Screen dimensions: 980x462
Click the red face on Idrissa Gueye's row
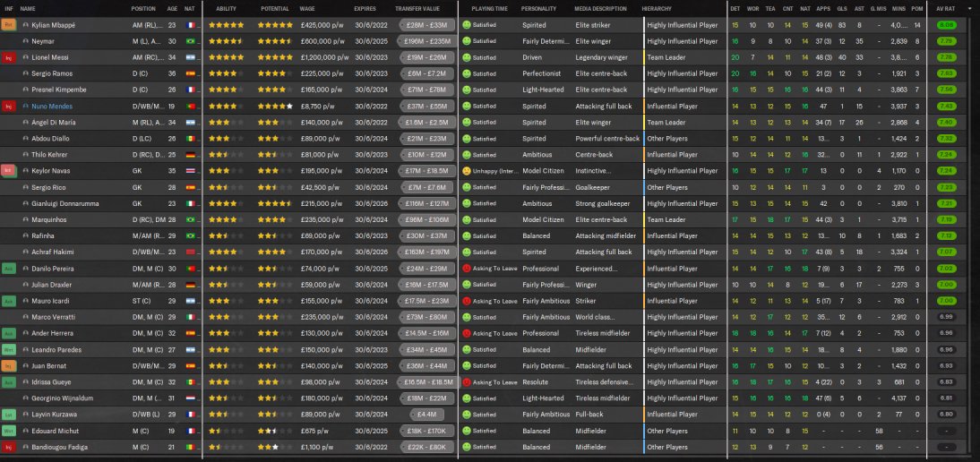tap(466, 382)
